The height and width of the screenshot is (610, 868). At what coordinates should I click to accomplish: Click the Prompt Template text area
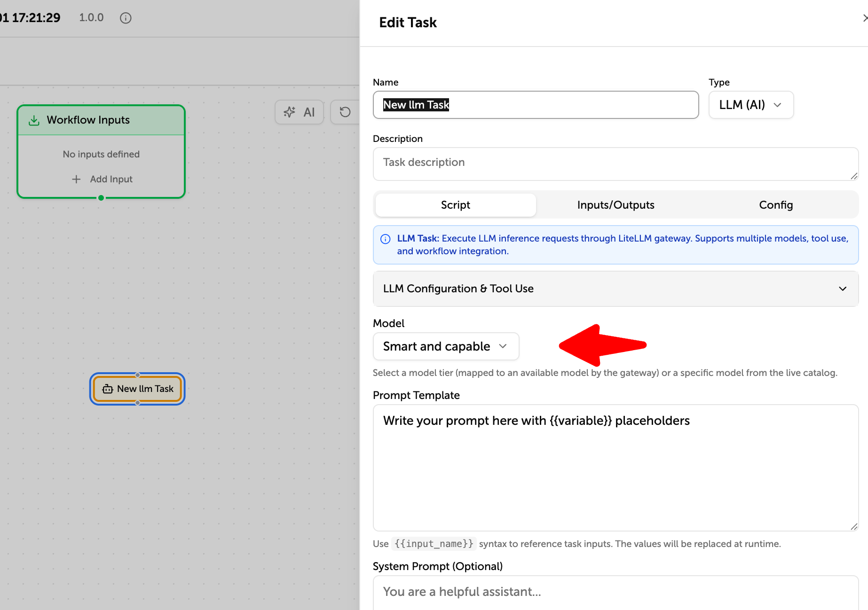pos(615,468)
